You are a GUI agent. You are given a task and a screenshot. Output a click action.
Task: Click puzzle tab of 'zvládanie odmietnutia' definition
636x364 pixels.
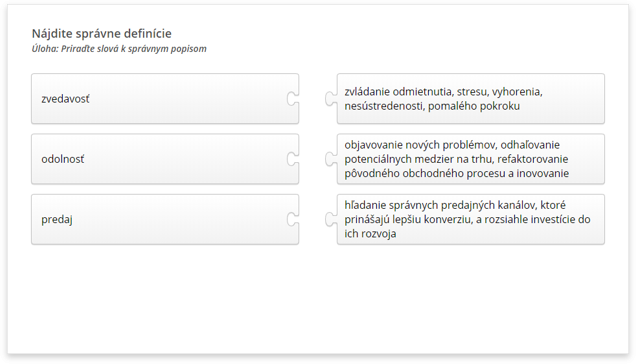point(331,99)
